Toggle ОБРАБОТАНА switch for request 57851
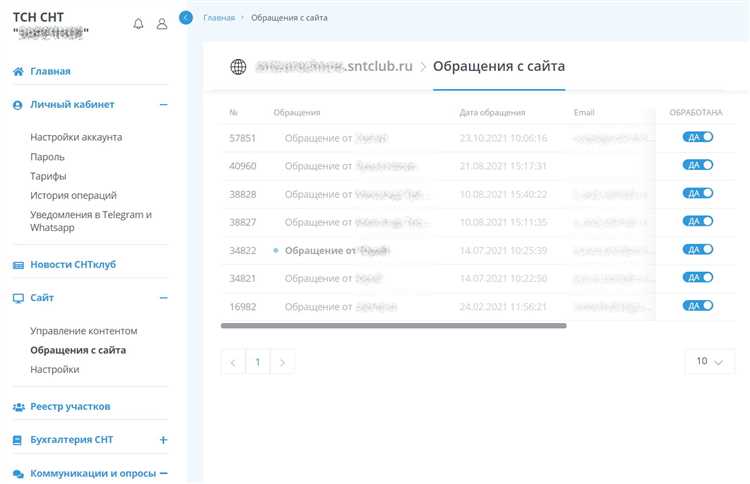 (698, 137)
